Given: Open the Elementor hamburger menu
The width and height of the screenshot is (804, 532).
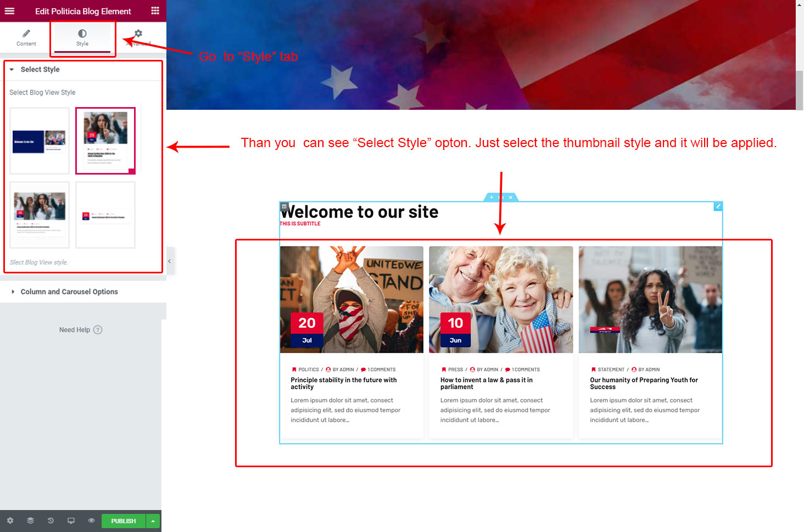Looking at the screenshot, I should point(9,11).
